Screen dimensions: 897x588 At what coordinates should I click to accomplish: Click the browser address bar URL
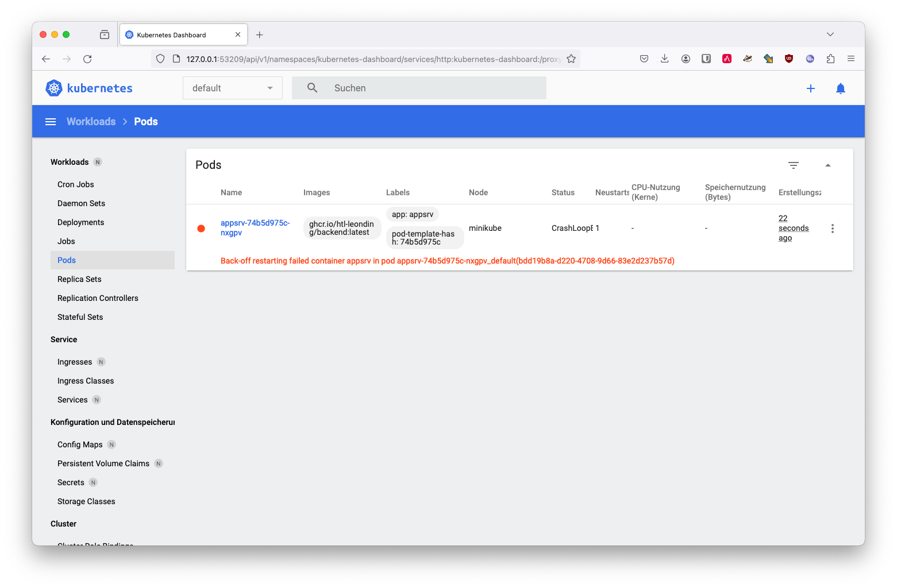coord(374,59)
